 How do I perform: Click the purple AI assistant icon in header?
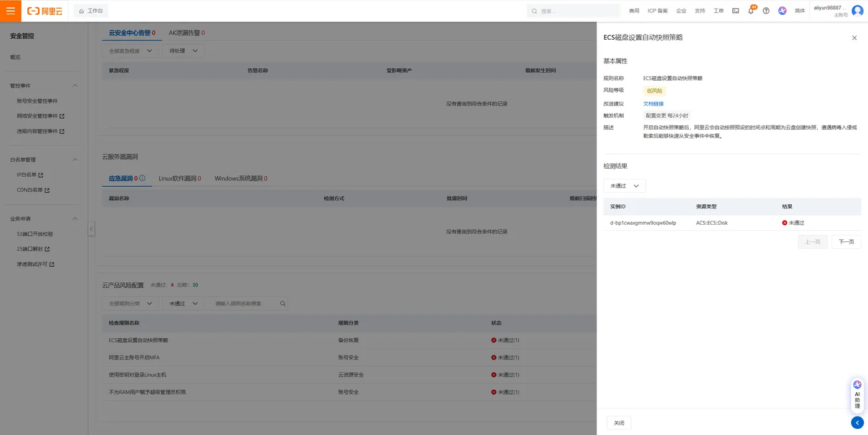(x=782, y=11)
